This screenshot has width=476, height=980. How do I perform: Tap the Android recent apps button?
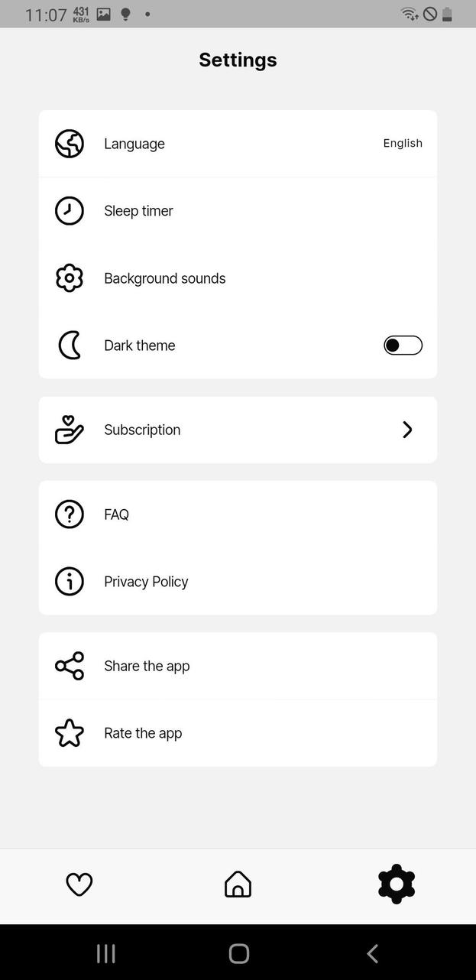(x=105, y=953)
